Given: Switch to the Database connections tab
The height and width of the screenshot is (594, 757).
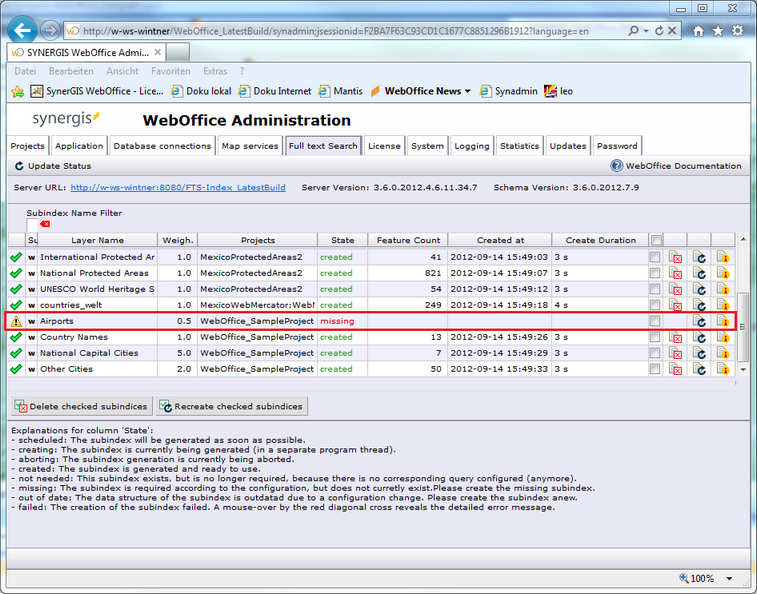Looking at the screenshot, I should [162, 146].
